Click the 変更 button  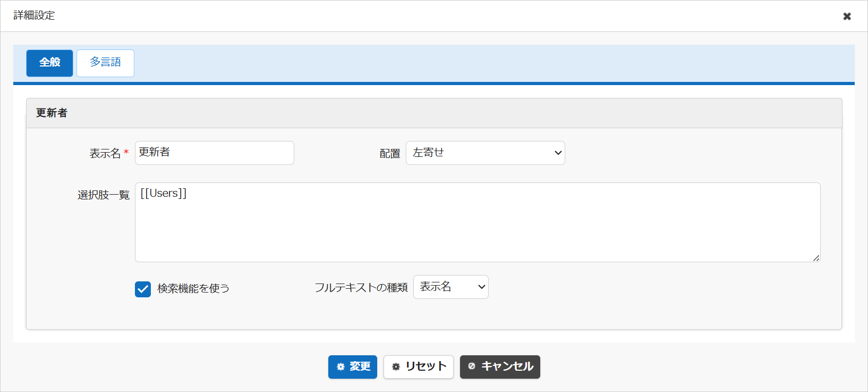[353, 366]
